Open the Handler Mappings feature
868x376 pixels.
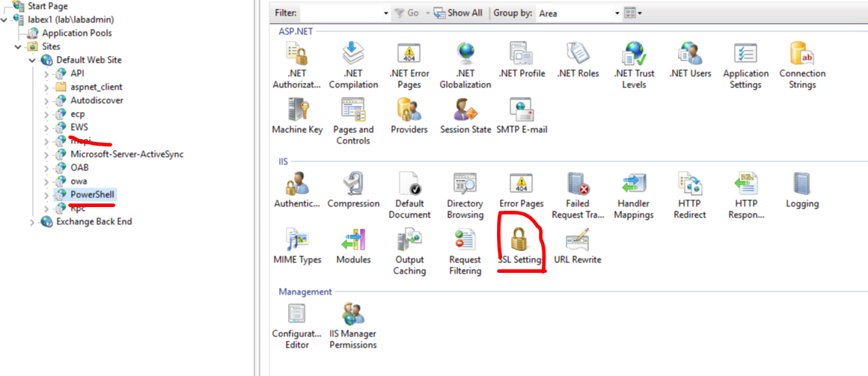coord(634,196)
